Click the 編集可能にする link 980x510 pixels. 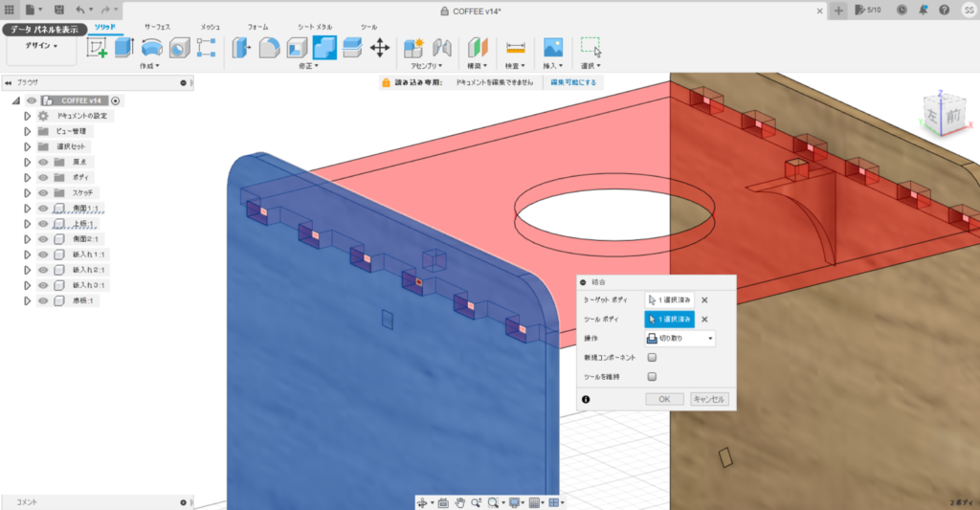(x=572, y=83)
